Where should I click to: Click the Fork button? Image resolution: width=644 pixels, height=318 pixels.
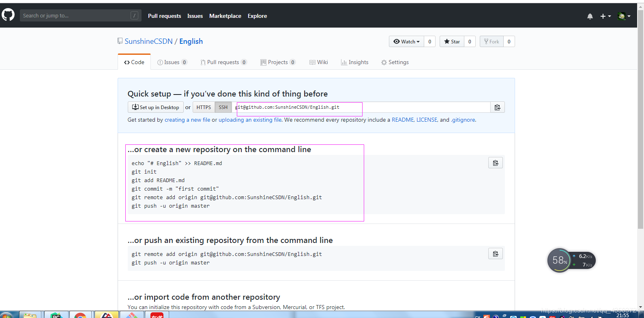[492, 41]
